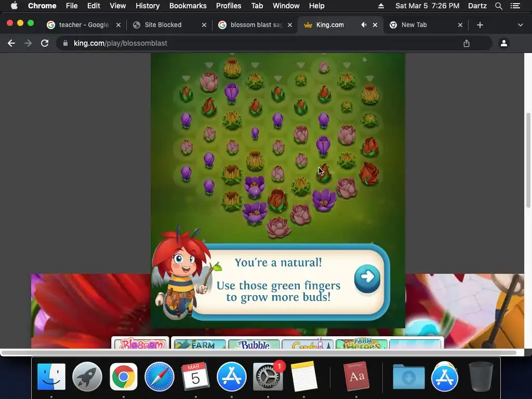
Task: Click the Apple menu icon
Action: pos(14,6)
